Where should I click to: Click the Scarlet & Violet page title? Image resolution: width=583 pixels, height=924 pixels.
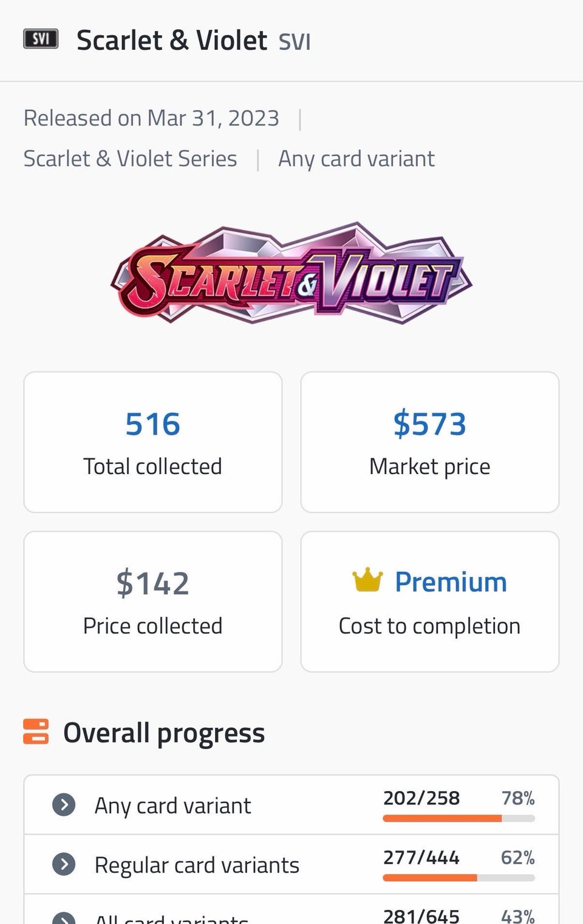tap(172, 41)
